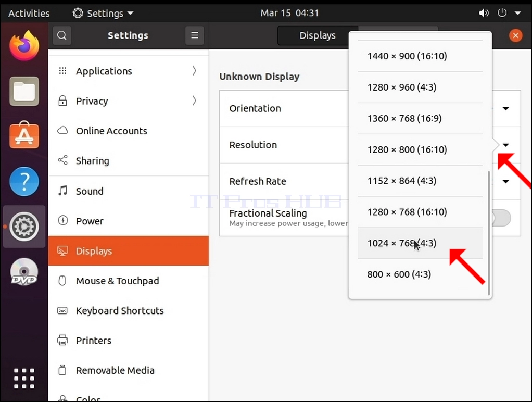
Task: Open the Settings app menu in top bar
Action: [x=103, y=13]
